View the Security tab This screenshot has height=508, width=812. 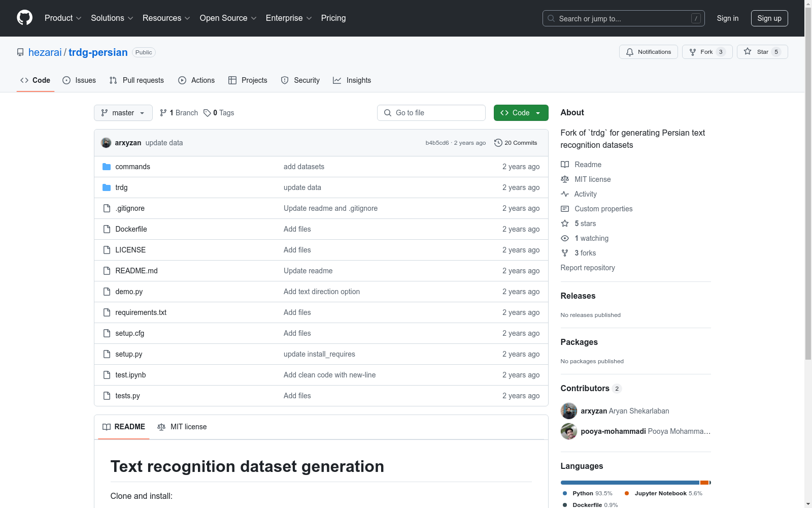point(300,80)
